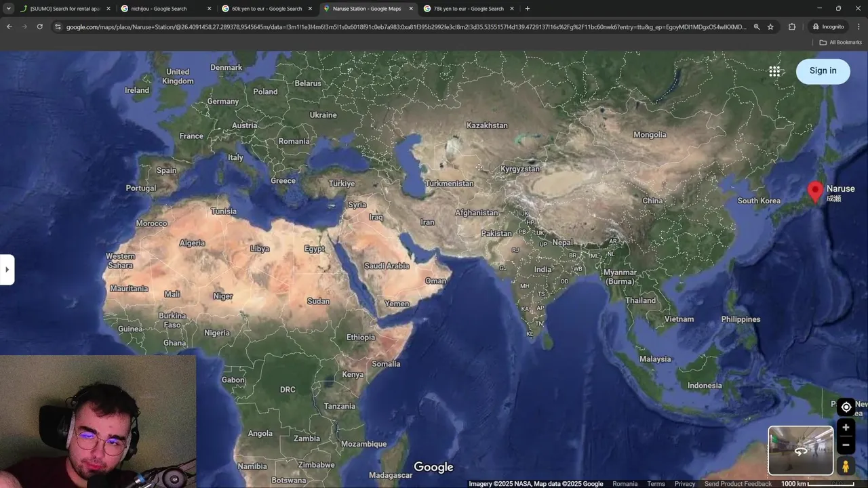The height and width of the screenshot is (488, 868).
Task: Click the Saudi Arabia map label
Action: click(x=387, y=266)
